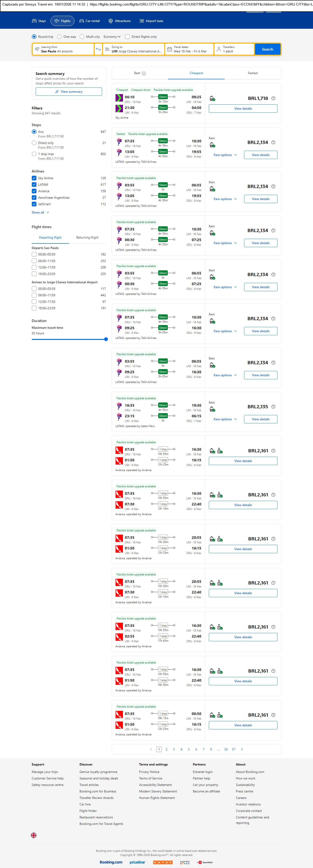Click the Going to destination field
Image resolution: width=313 pixels, height=868 pixels.
[134, 49]
